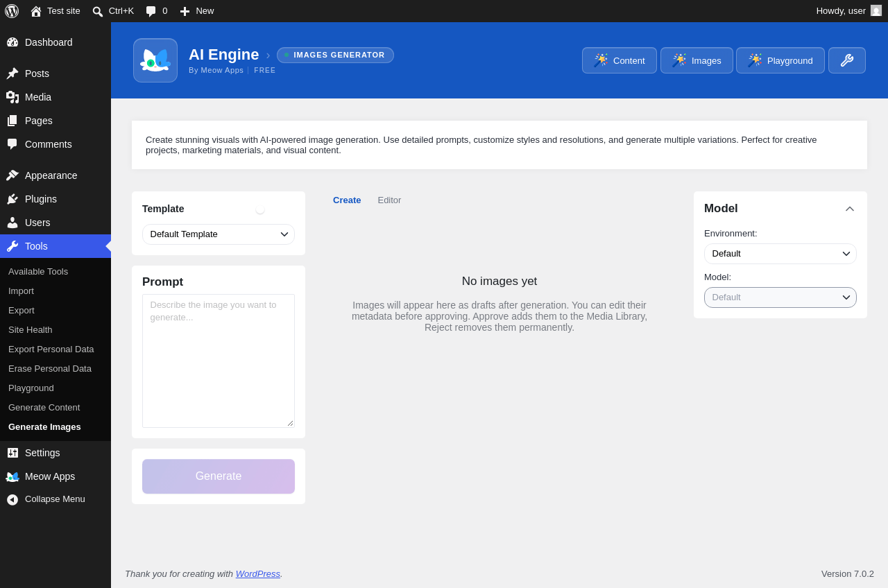Open settings via the wrench button in header
888x588 pixels.
pyautogui.click(x=847, y=60)
